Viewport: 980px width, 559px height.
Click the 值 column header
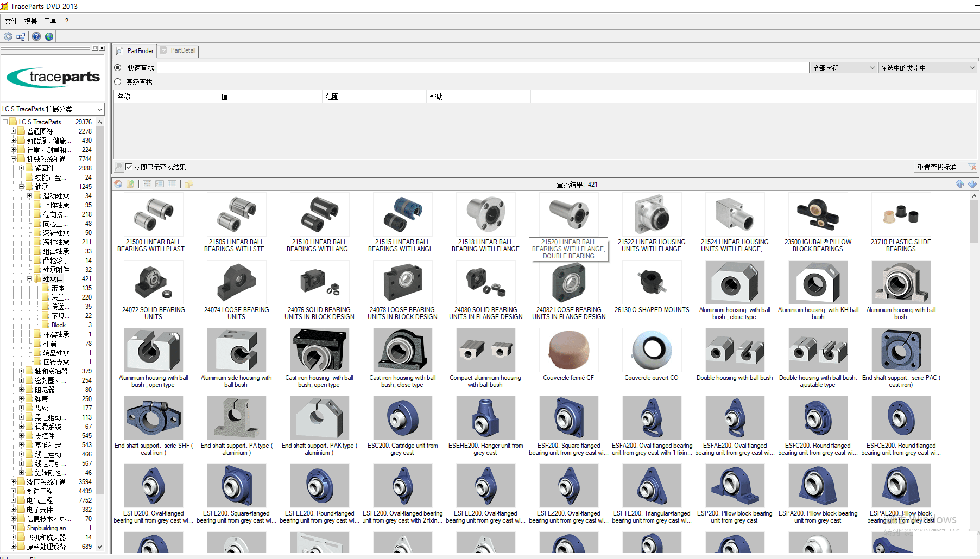pyautogui.click(x=270, y=97)
